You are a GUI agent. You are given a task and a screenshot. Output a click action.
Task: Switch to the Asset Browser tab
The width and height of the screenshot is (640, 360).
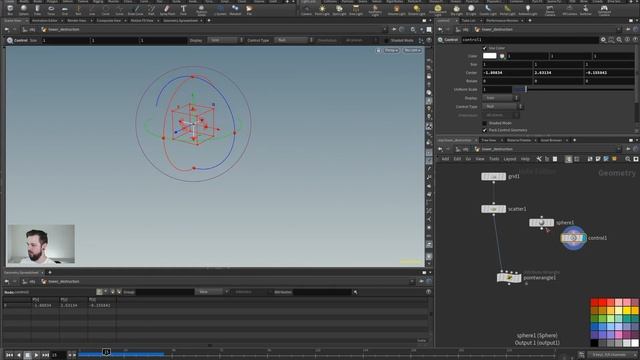[x=551, y=140]
